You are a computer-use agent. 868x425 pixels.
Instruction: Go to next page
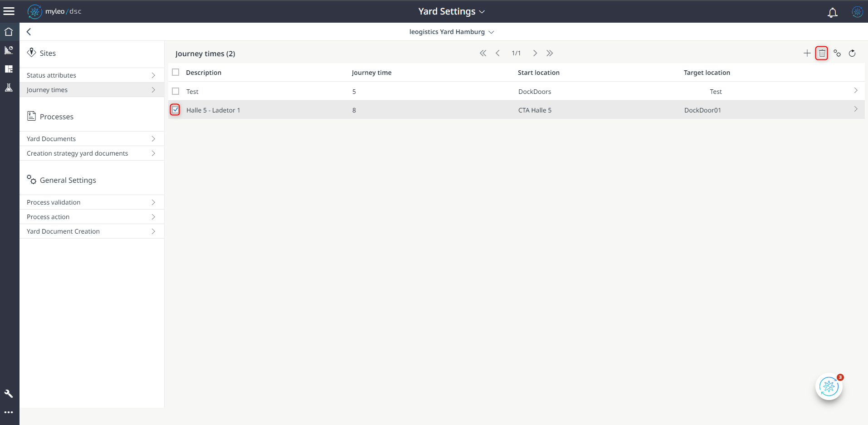535,53
